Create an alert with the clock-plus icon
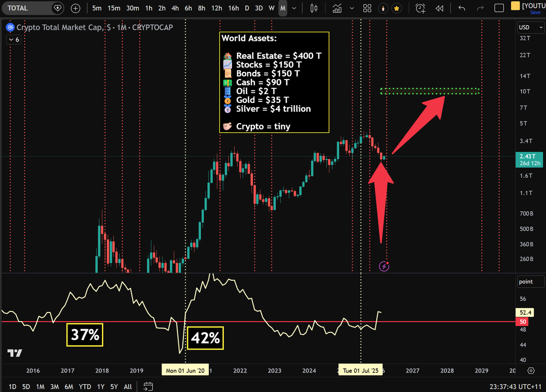546x392 pixels. (420, 8)
